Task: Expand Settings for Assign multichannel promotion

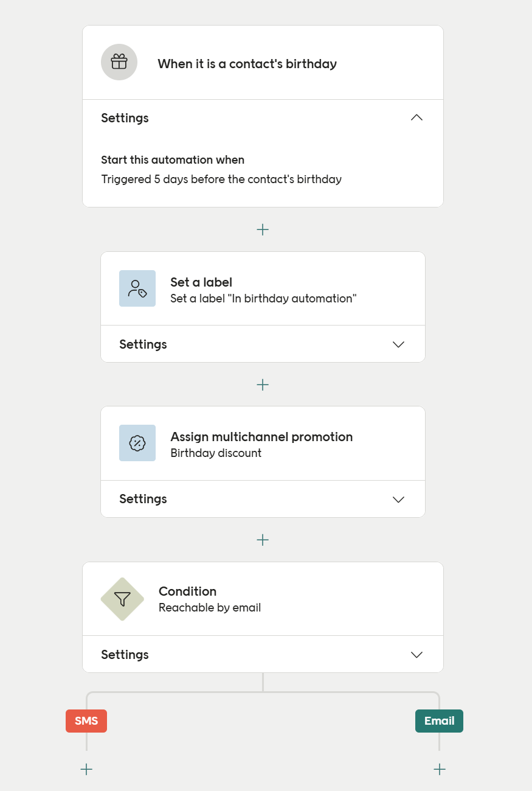Action: click(398, 499)
